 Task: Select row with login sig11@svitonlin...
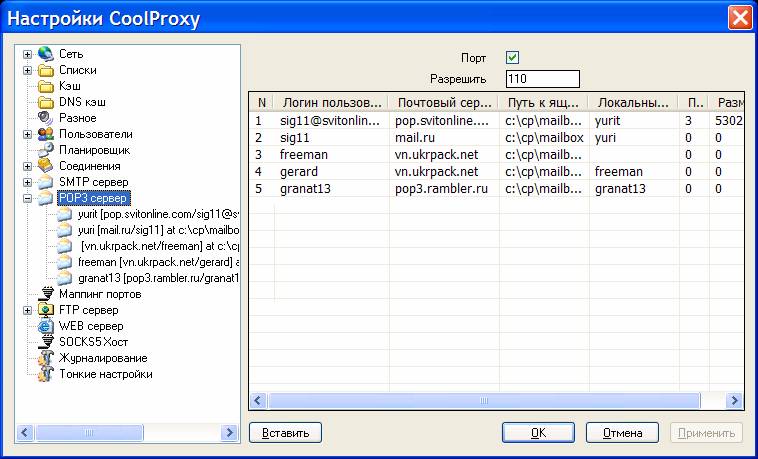click(496, 121)
